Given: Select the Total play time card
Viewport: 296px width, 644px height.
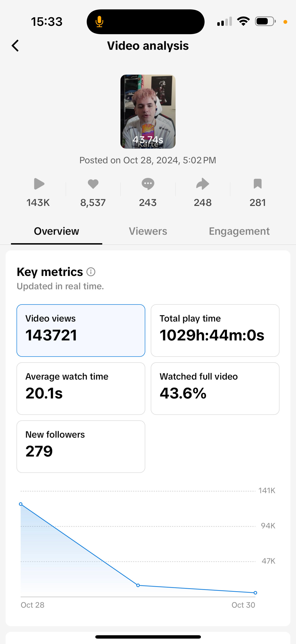Looking at the screenshot, I should (x=215, y=330).
